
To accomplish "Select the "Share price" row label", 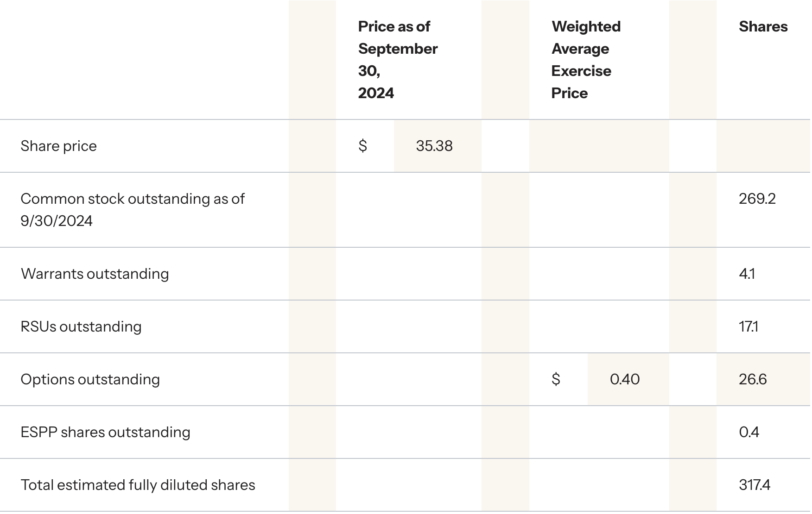I will [x=59, y=146].
